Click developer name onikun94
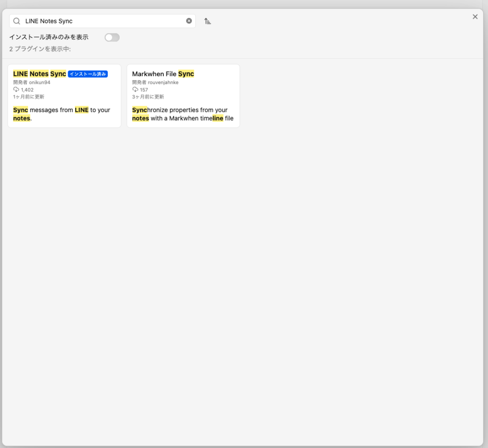The image size is (488, 448). coord(40,82)
